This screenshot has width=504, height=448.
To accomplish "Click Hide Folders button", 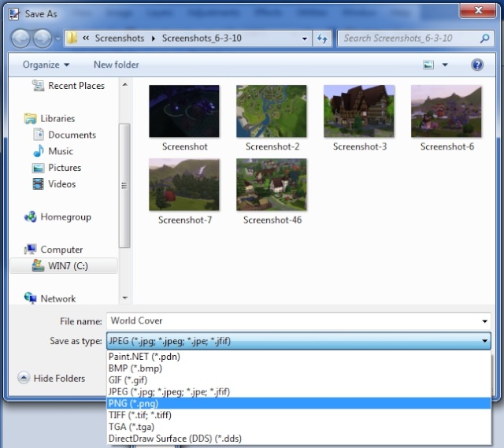I will [51, 378].
